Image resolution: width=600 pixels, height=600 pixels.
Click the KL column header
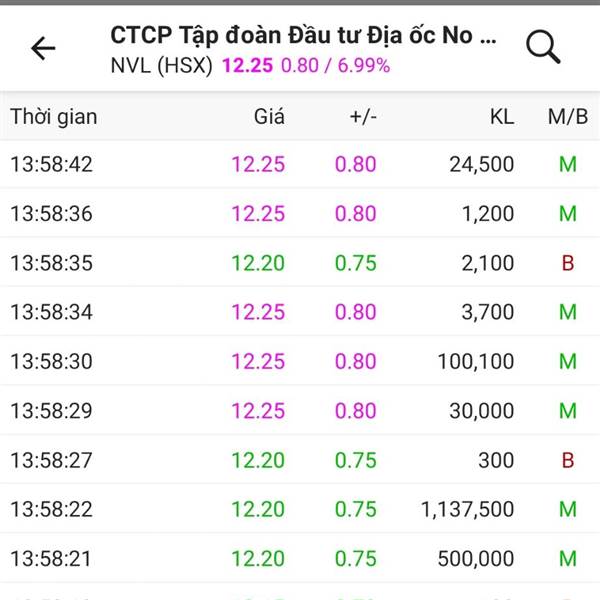(x=502, y=117)
